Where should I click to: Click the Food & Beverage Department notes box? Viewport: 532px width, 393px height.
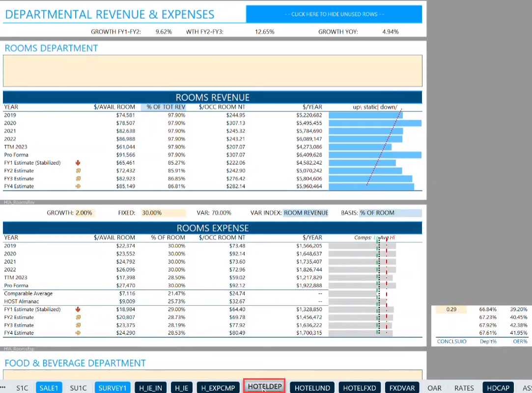pyautogui.click(x=213, y=375)
